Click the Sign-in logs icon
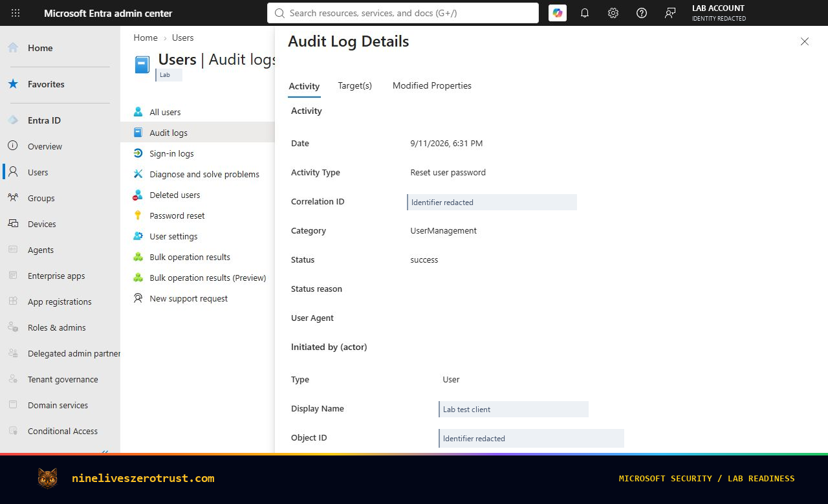Viewport: 828px width, 504px height. pyautogui.click(x=138, y=153)
